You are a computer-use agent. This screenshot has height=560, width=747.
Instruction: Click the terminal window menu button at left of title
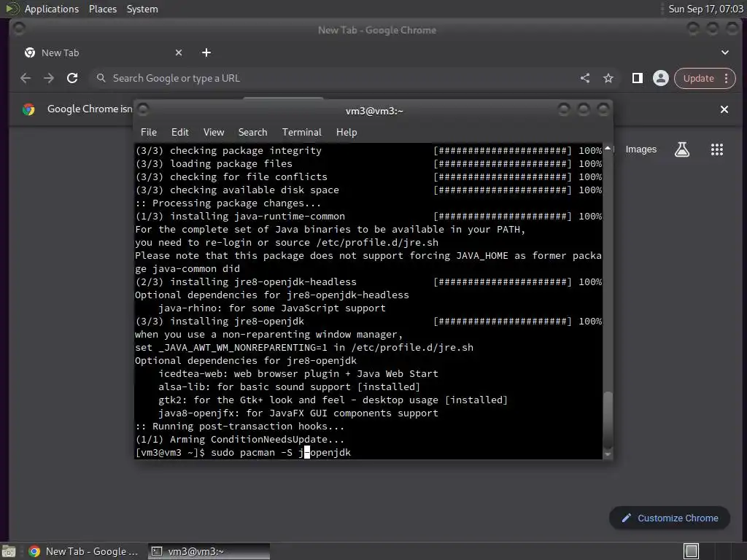tap(143, 110)
